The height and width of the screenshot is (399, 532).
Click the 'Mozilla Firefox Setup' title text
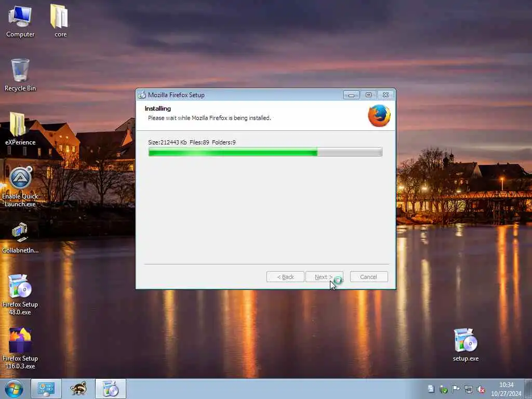(176, 95)
